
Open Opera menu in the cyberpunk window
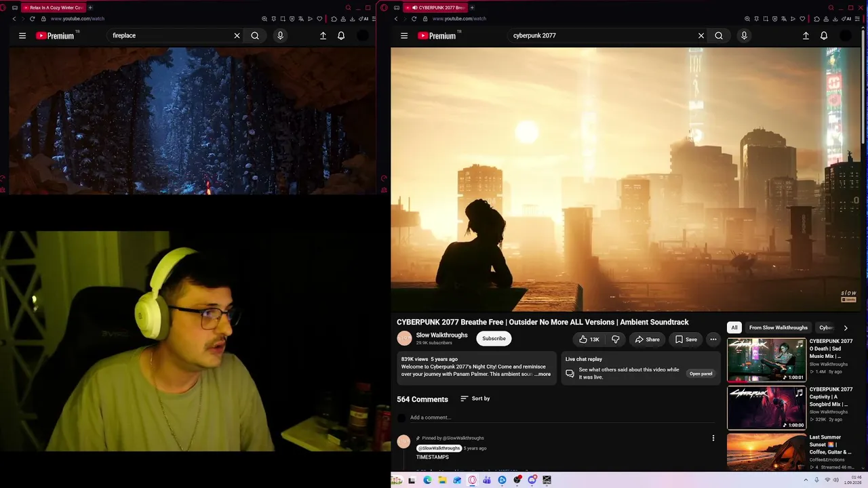pyautogui.click(x=384, y=7)
